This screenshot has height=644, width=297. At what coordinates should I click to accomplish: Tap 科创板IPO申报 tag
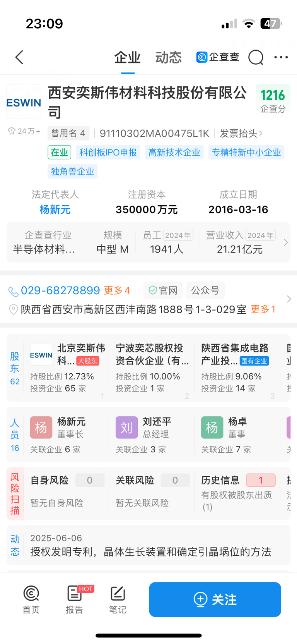pos(108,152)
